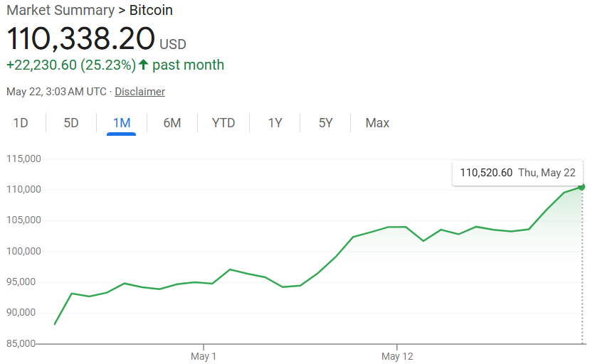Click the green dot at chart end
Viewport: 590px width, 364px height.
tap(581, 186)
